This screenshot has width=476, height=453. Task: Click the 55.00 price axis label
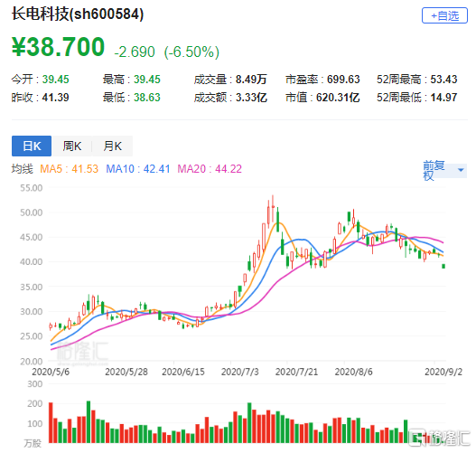[x=32, y=188]
